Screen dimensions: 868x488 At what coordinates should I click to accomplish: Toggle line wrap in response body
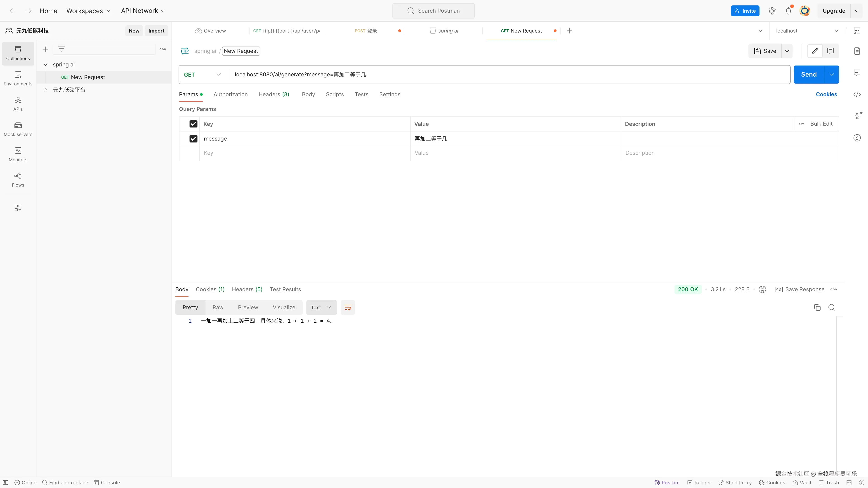(348, 307)
